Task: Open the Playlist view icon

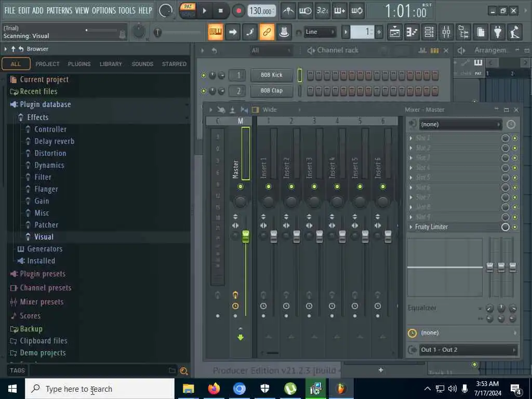Action: coord(395,32)
